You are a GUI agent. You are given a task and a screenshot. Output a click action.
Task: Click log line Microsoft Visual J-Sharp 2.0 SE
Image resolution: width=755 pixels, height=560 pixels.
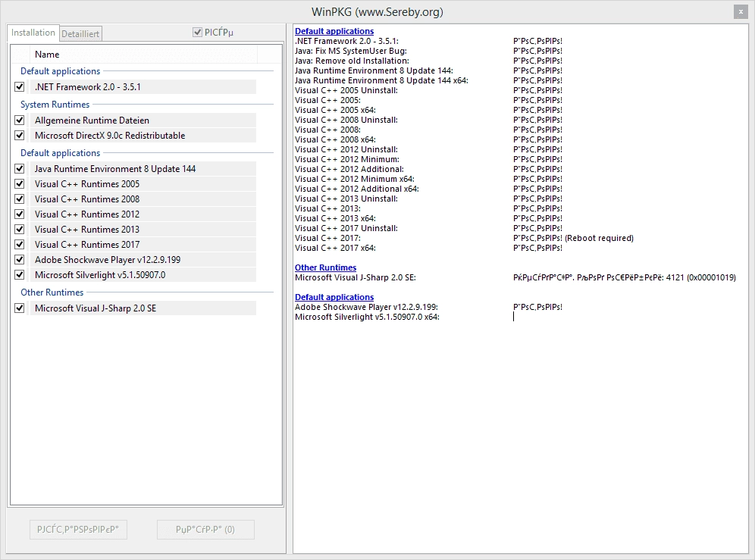tap(356, 278)
